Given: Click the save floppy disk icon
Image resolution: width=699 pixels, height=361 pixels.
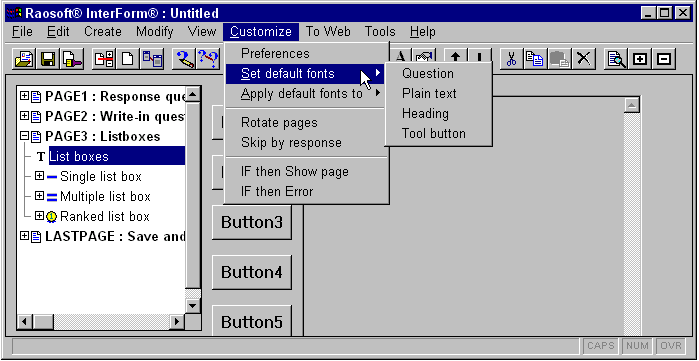Looking at the screenshot, I should [x=48, y=59].
